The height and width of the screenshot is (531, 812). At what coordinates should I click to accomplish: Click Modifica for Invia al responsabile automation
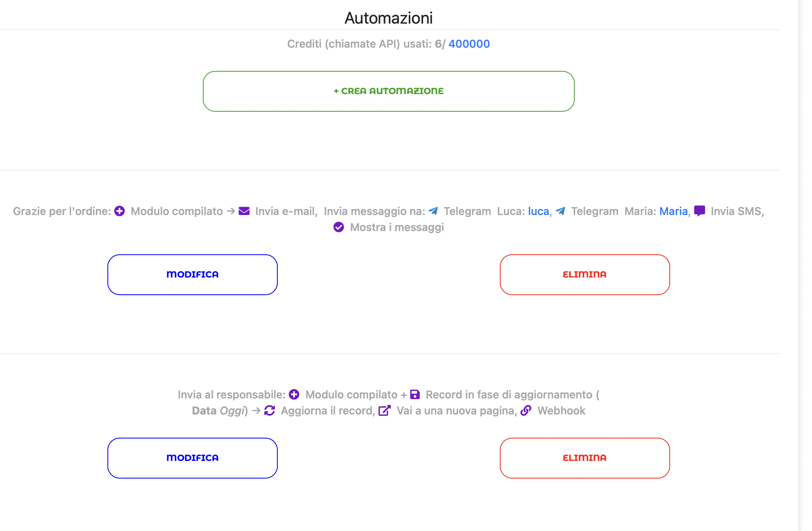[192, 458]
